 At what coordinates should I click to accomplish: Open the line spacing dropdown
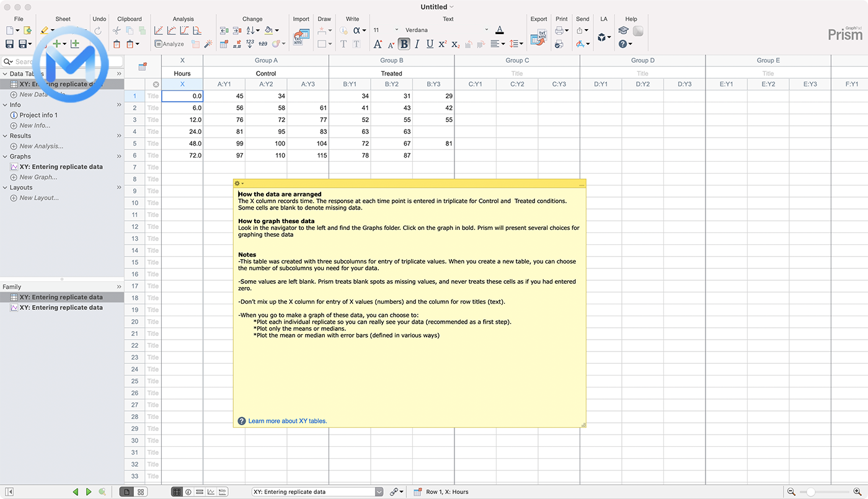[x=516, y=44]
